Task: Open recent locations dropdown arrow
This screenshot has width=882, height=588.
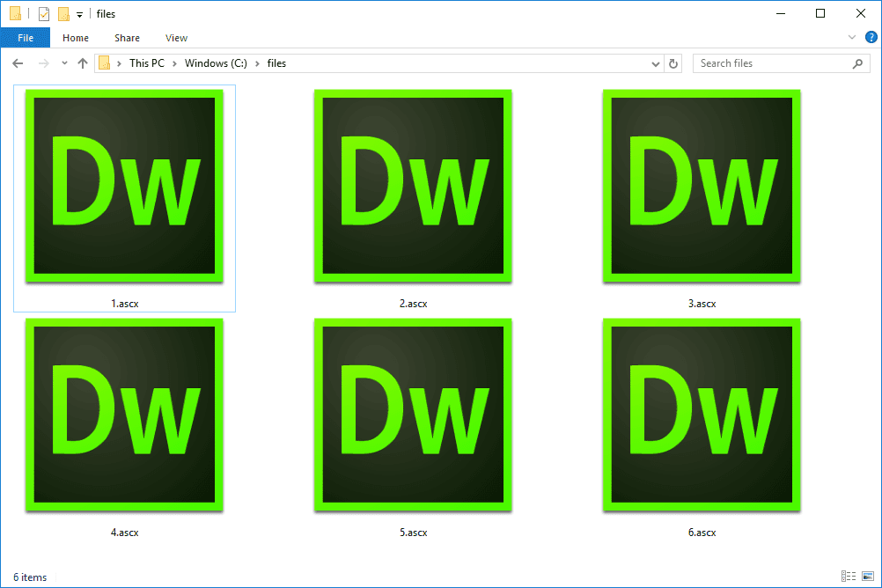Action: (x=64, y=63)
